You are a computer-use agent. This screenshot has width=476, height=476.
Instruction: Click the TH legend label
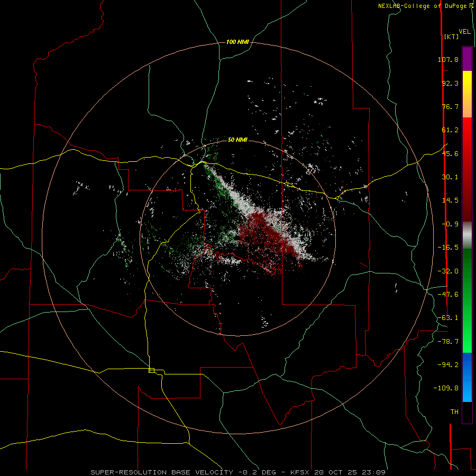pyautogui.click(x=454, y=412)
